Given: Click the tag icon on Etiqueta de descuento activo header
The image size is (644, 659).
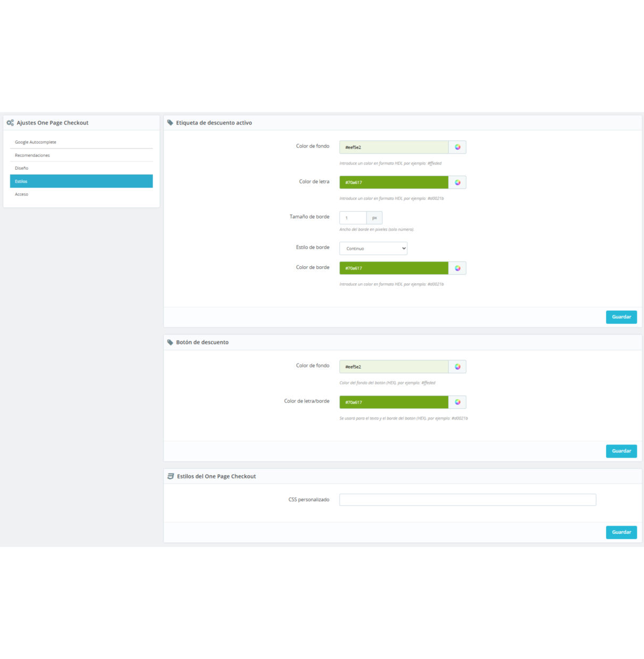Looking at the screenshot, I should click(x=170, y=122).
